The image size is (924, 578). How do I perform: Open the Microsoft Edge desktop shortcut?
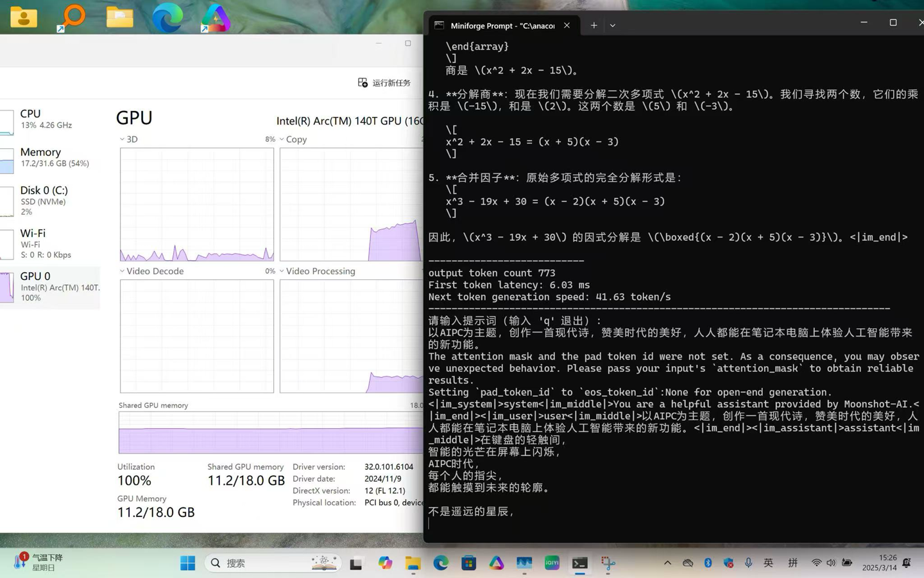tap(167, 17)
